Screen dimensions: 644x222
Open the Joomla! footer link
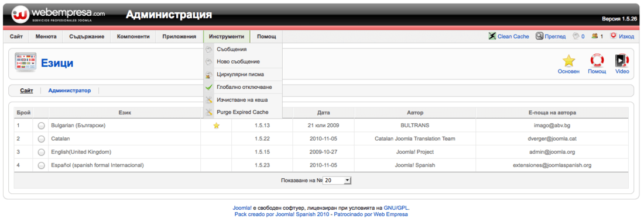pyautogui.click(x=242, y=207)
